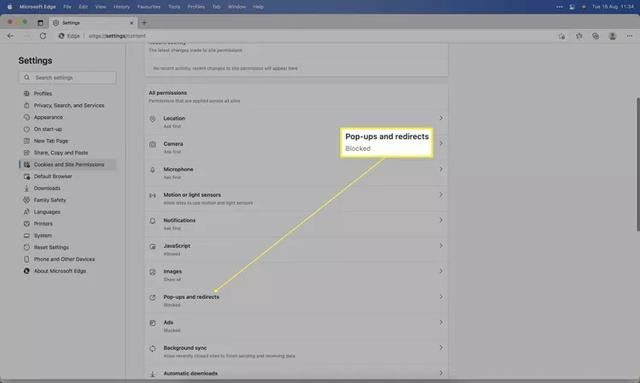
Task: Click the tab actions icon beside Settings tab
Action: [x=40, y=23]
